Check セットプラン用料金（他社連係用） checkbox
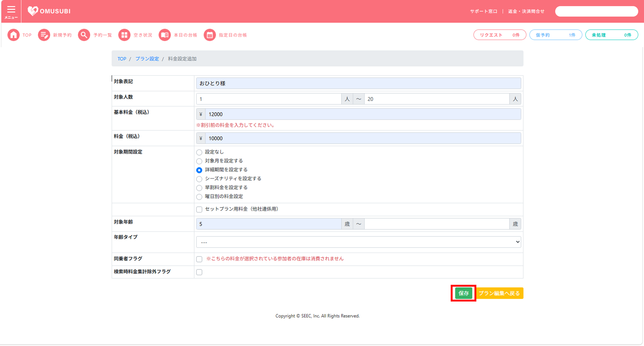Image resolution: width=644 pixels, height=346 pixels. (x=199, y=209)
